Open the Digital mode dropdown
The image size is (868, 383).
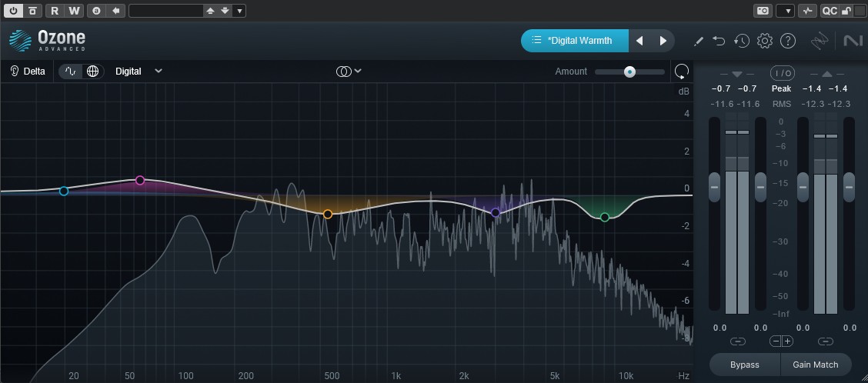coord(139,72)
